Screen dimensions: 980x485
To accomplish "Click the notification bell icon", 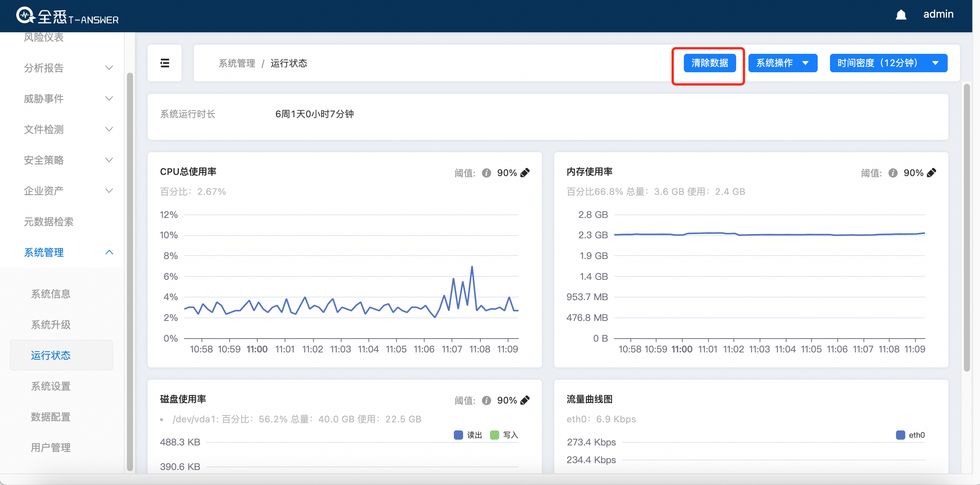I will tap(901, 15).
